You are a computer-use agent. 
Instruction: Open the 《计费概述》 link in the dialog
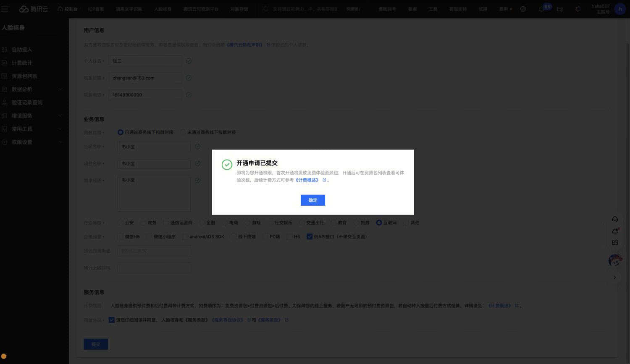(307, 180)
